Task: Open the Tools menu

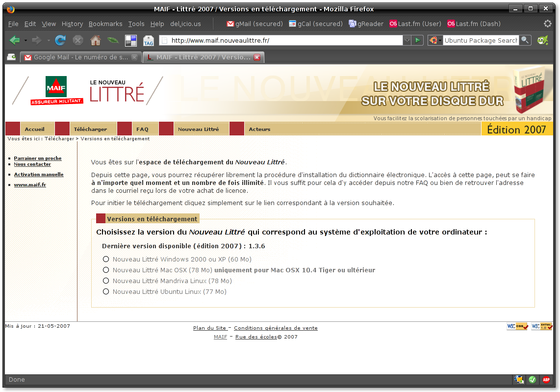Action: pyautogui.click(x=136, y=24)
